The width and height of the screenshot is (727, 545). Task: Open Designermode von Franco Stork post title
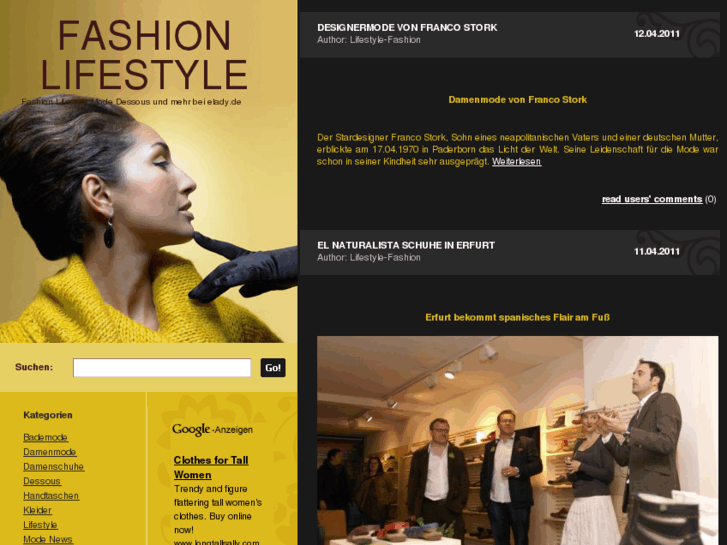(407, 27)
